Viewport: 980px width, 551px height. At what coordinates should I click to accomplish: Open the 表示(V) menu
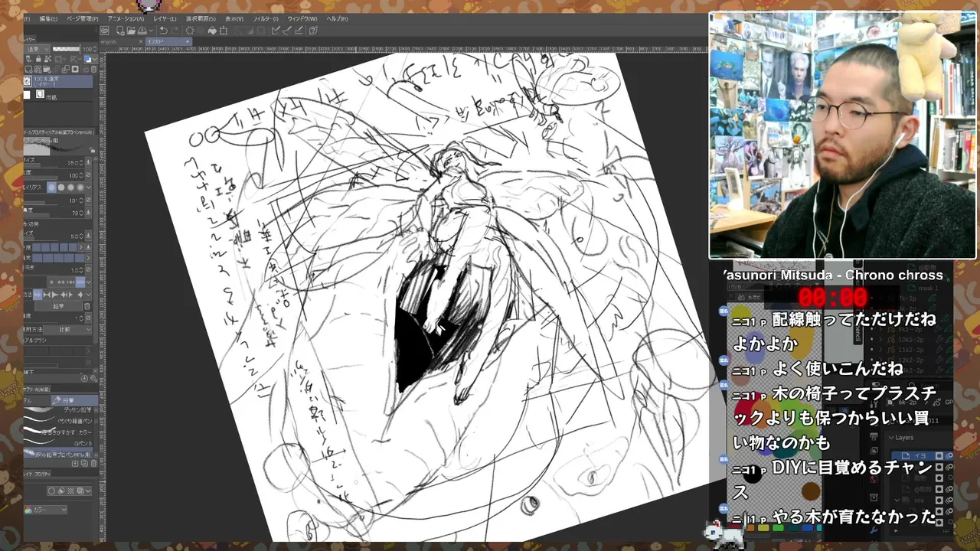[234, 18]
